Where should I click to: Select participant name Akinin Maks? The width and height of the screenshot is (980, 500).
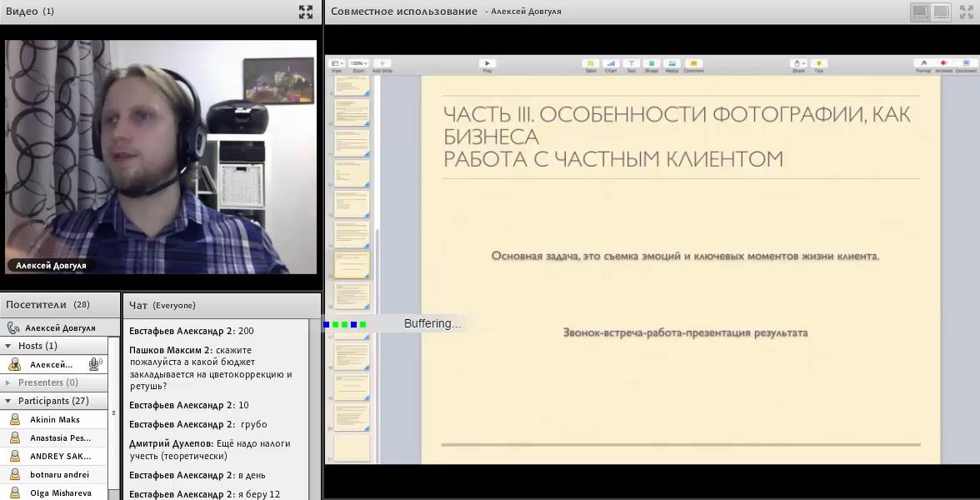click(55, 419)
